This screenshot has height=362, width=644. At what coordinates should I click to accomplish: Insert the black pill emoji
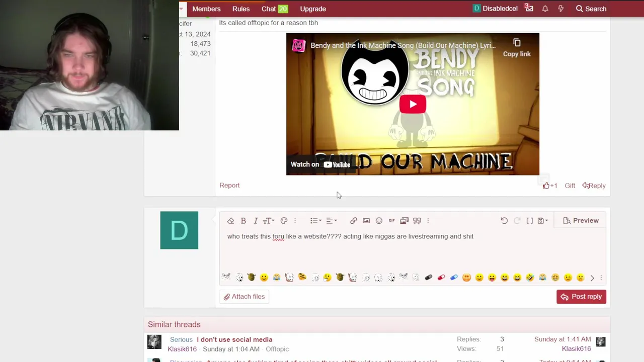click(x=429, y=278)
